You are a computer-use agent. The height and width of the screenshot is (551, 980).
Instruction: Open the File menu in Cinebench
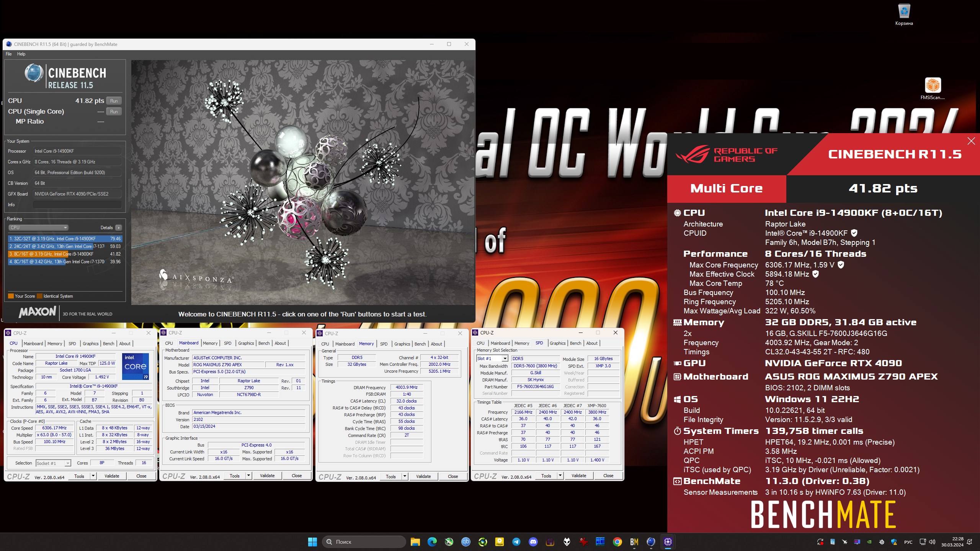(8, 54)
